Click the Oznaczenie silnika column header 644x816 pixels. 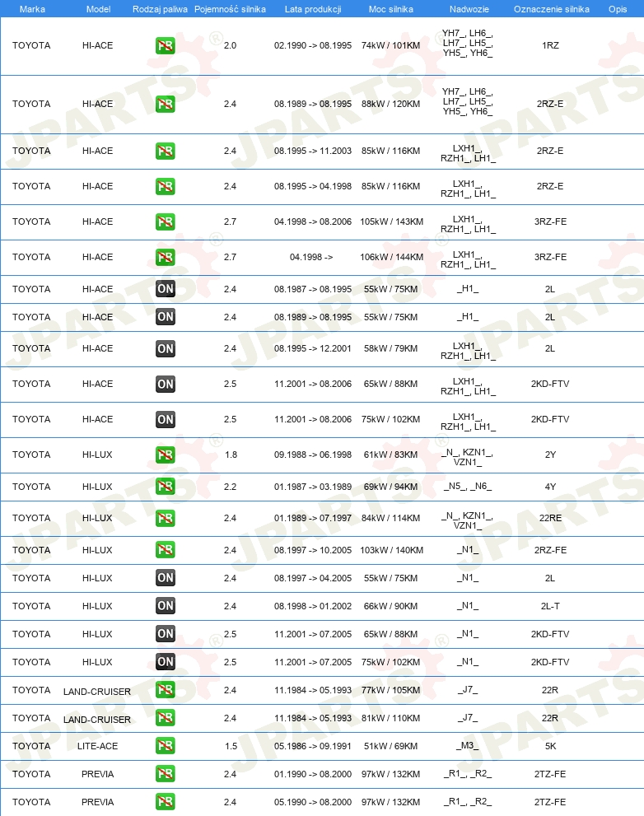[x=551, y=9]
